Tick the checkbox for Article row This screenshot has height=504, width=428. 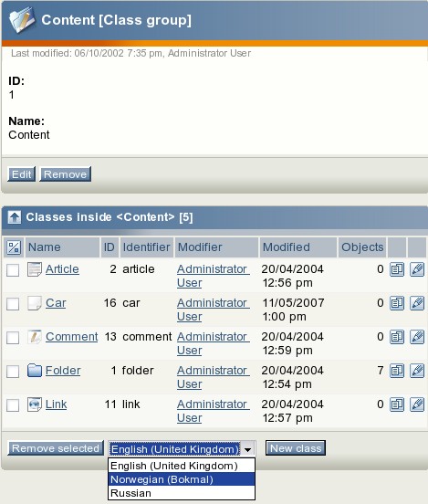click(x=13, y=270)
